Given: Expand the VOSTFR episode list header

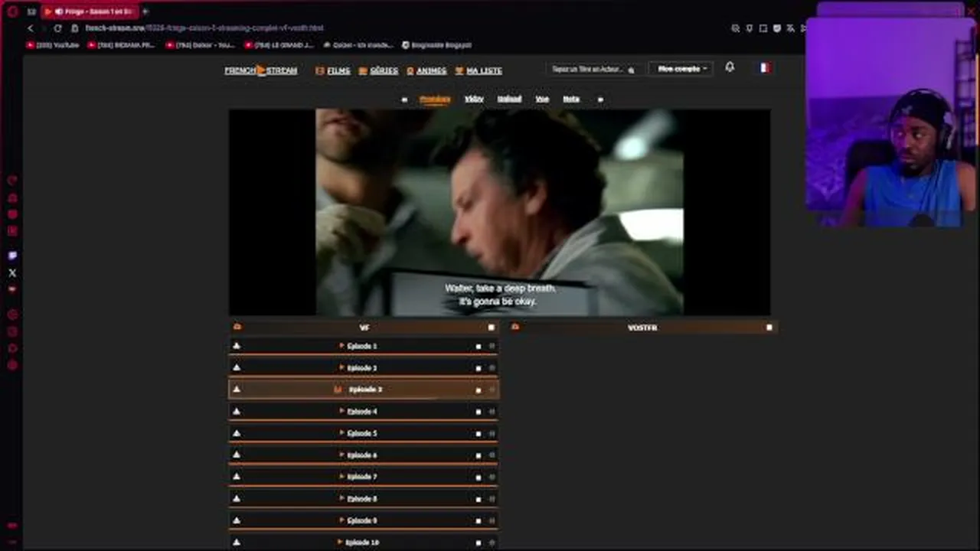Looking at the screenshot, I should tap(642, 328).
